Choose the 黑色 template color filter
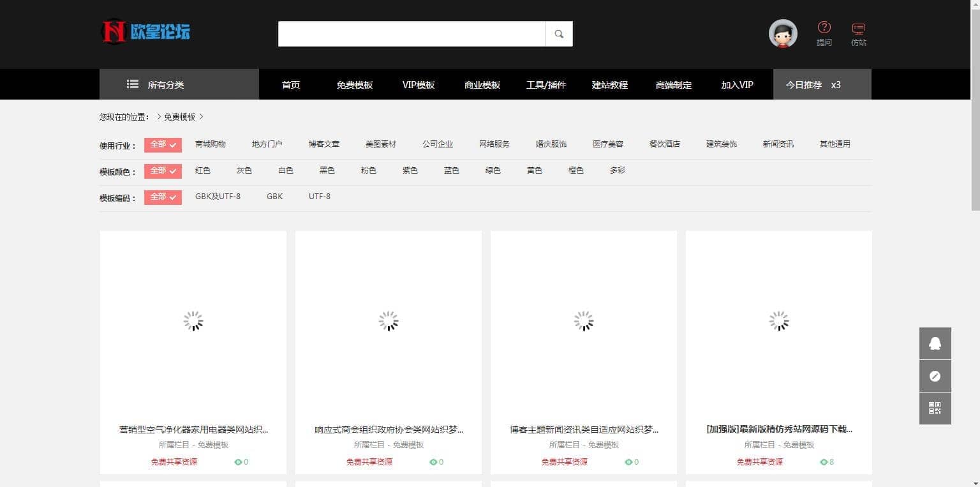 [327, 170]
